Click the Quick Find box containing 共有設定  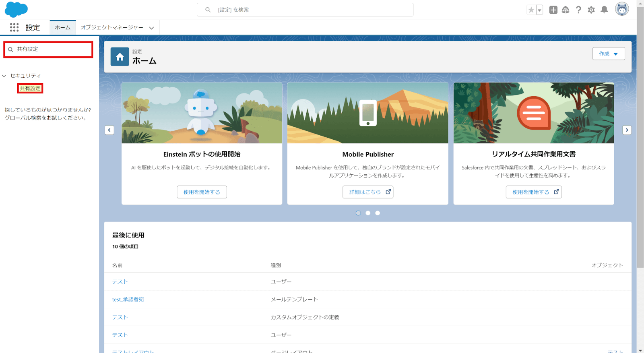pyautogui.click(x=48, y=49)
